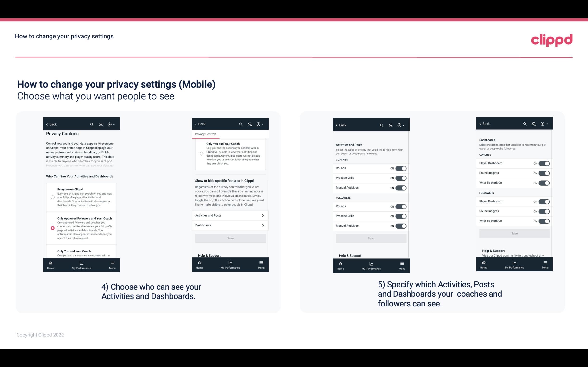Image resolution: width=588 pixels, height=367 pixels.
Task: Disable Player Dashboard for Followers
Action: (544, 201)
